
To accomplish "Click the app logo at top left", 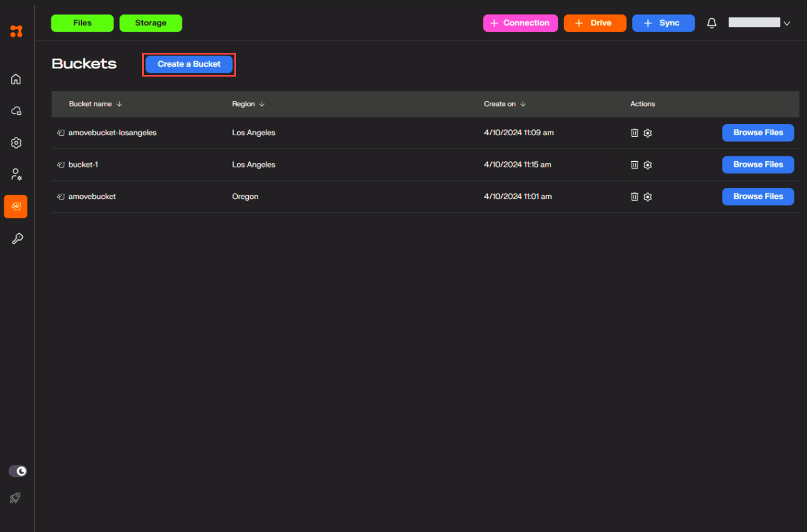I will pyautogui.click(x=16, y=31).
